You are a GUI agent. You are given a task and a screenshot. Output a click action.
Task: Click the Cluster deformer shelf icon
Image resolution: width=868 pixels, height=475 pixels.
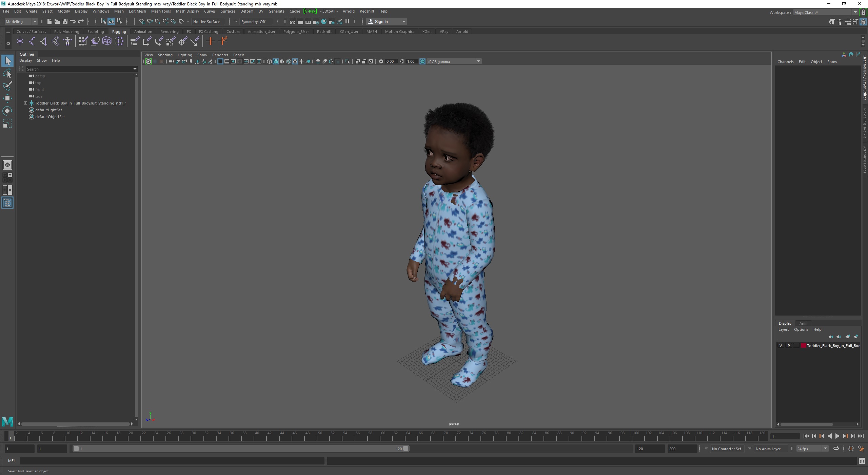pos(119,41)
